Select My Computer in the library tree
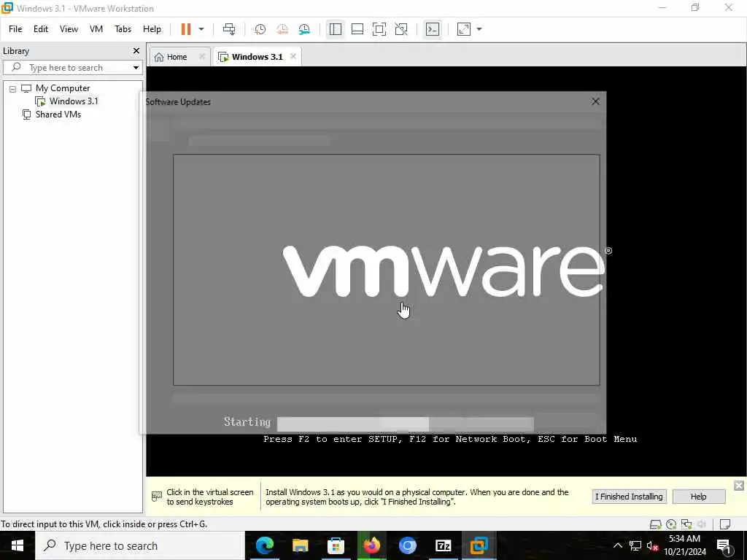The height and width of the screenshot is (560, 747). point(63,88)
